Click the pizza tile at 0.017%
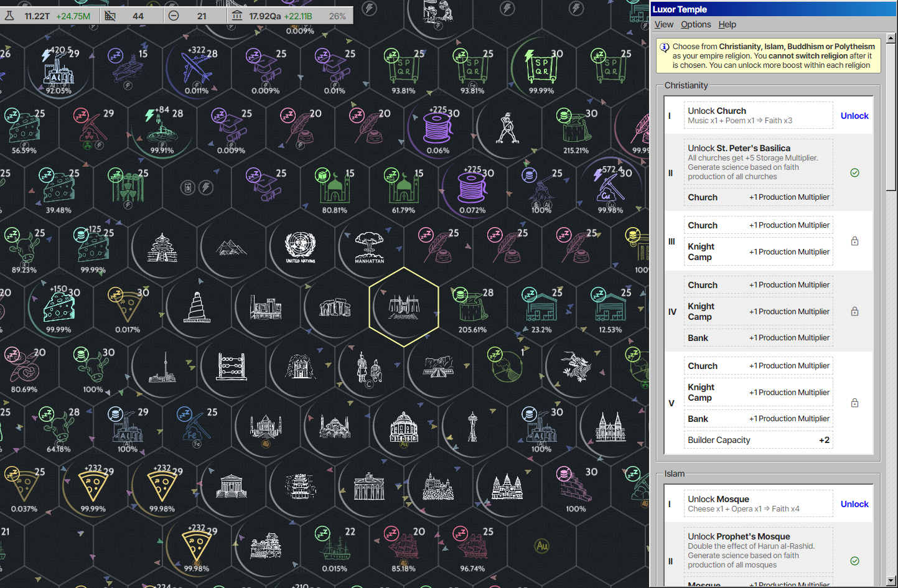The width and height of the screenshot is (898, 588). tap(128, 307)
